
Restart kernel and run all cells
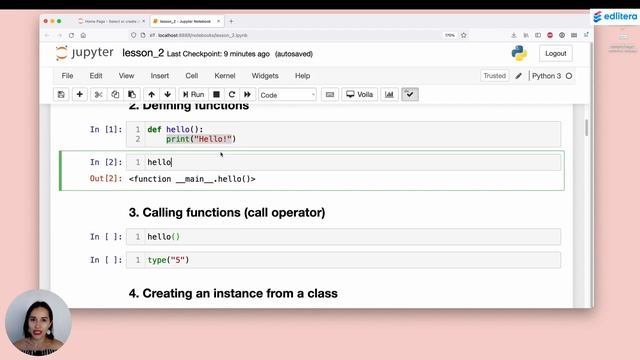[247, 95]
